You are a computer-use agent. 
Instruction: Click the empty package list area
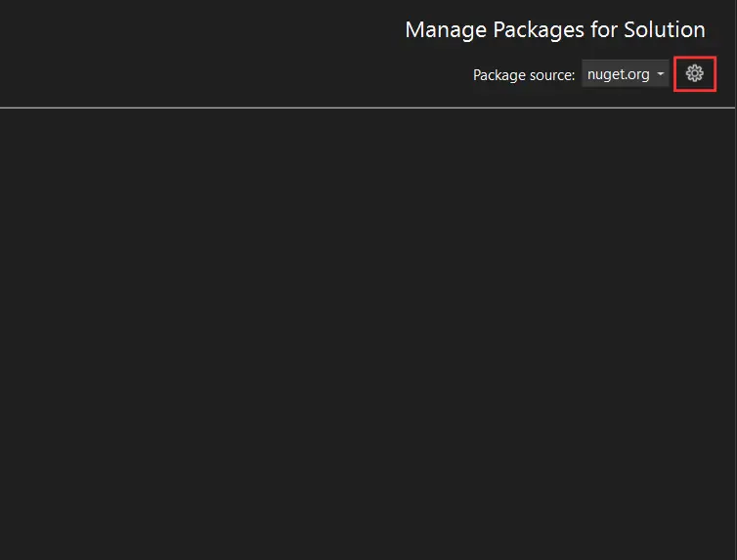click(368, 332)
